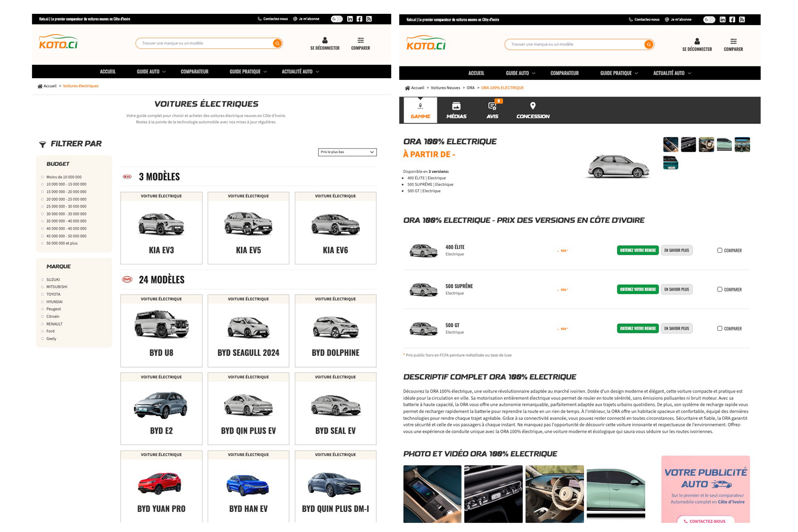
Task: Check Comparer box for 500 Suprême
Action: (720, 289)
